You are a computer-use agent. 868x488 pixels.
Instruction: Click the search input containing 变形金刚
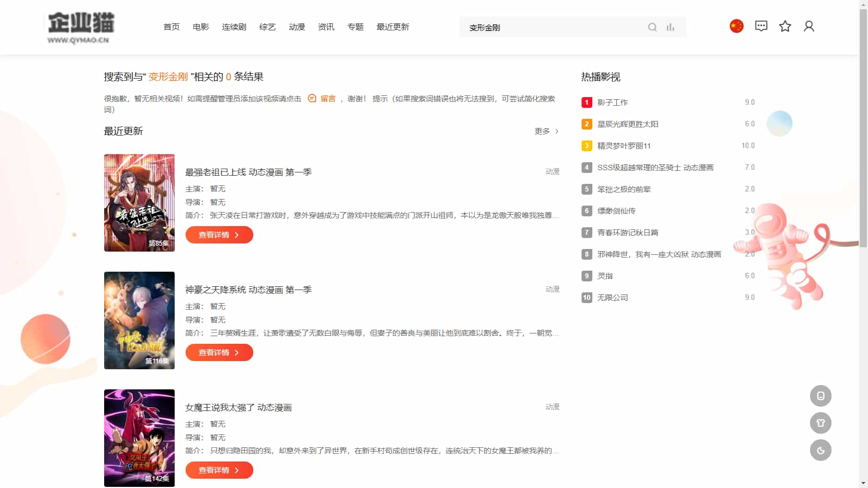click(x=553, y=27)
